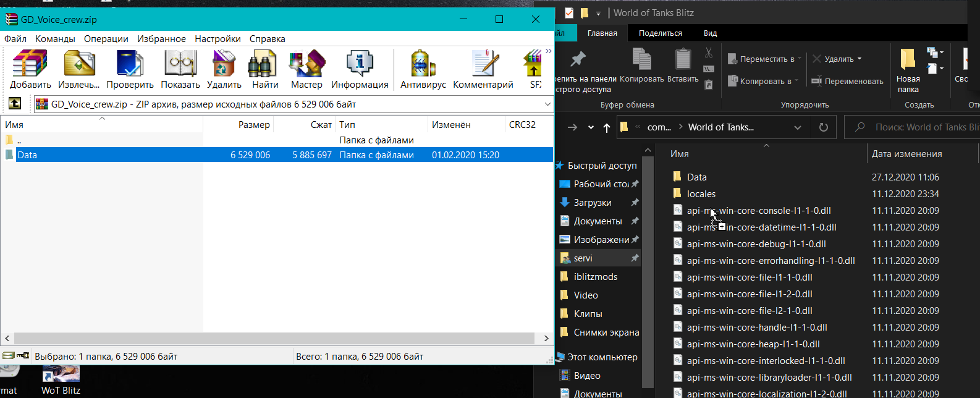Click the Антивирус toolbar icon

[423, 69]
